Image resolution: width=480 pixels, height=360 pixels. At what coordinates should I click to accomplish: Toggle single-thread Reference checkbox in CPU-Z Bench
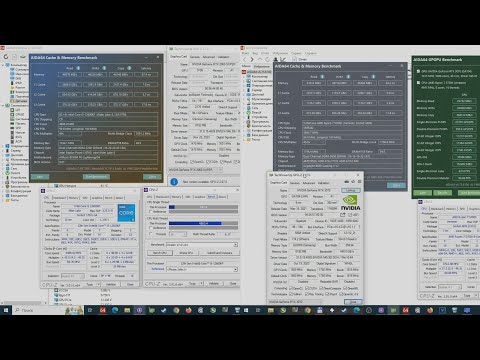pos(151,212)
